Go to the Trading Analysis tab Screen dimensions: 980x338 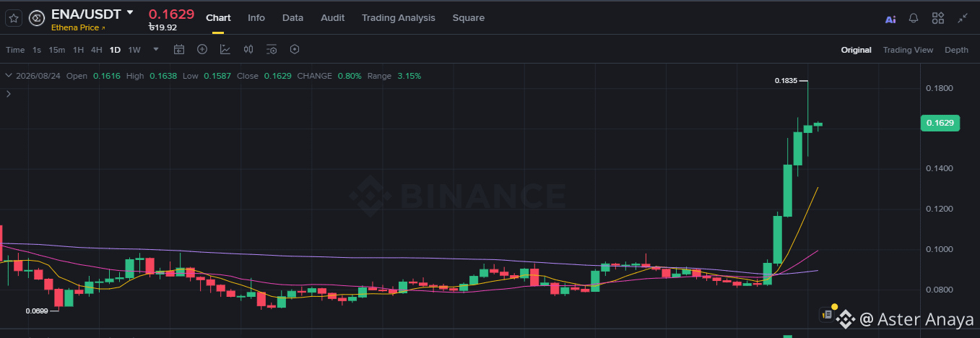(x=399, y=17)
